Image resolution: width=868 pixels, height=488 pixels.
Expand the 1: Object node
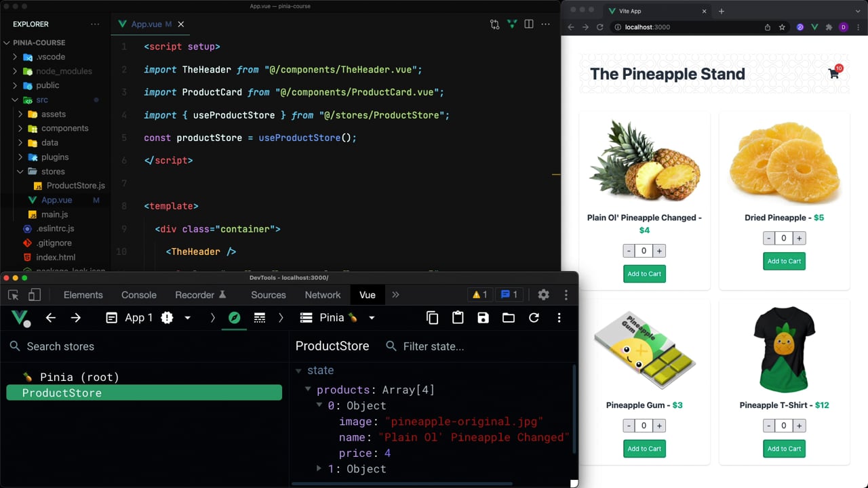(320, 468)
